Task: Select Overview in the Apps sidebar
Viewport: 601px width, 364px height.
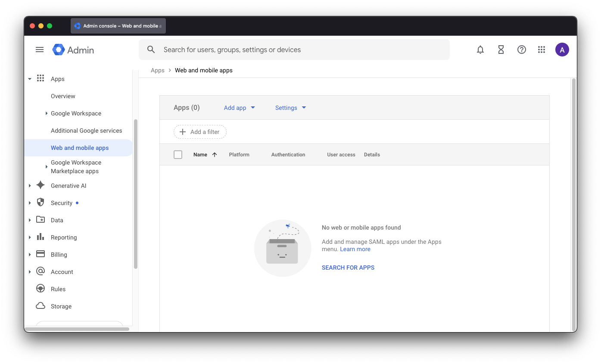Action: pyautogui.click(x=63, y=96)
